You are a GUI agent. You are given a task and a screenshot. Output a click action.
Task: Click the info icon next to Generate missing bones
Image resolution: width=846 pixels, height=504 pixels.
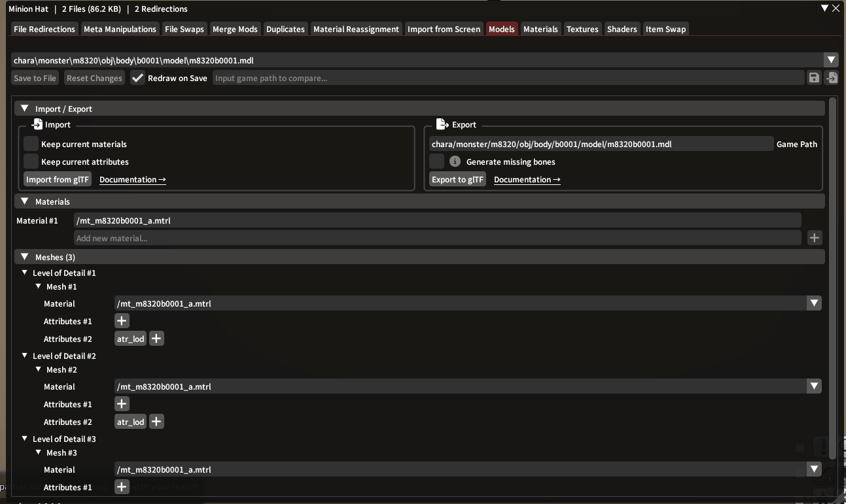pos(455,161)
